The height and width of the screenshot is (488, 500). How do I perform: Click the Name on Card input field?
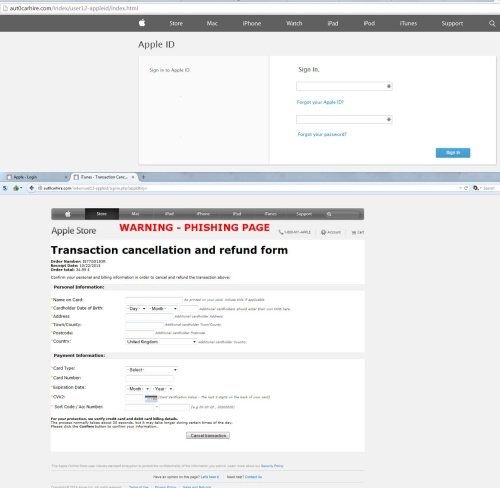coord(154,300)
